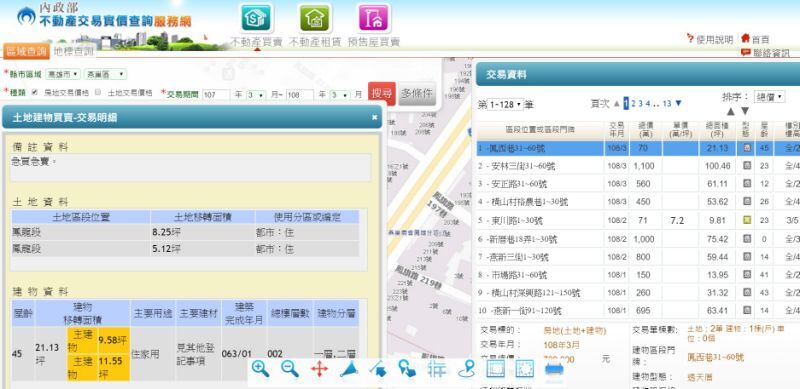This screenshot has width=800, height=389.
Task: Click green building type icon in 東川路 row
Action: coord(747,221)
